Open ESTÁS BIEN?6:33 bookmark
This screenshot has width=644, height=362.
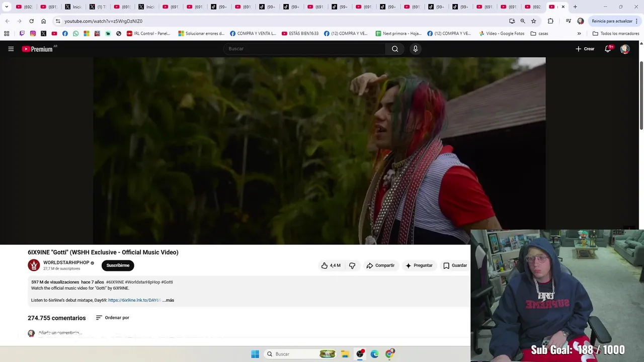[x=300, y=34]
